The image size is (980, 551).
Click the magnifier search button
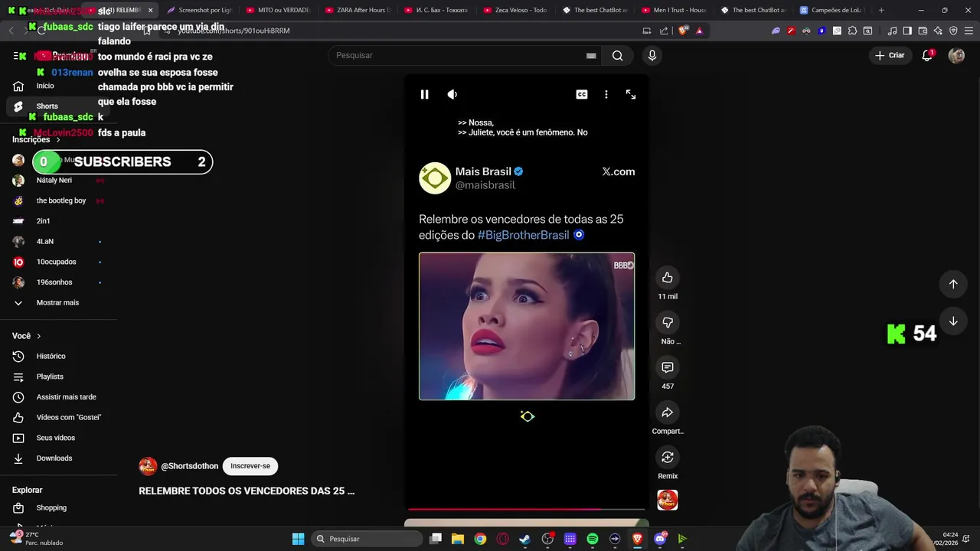(617, 55)
